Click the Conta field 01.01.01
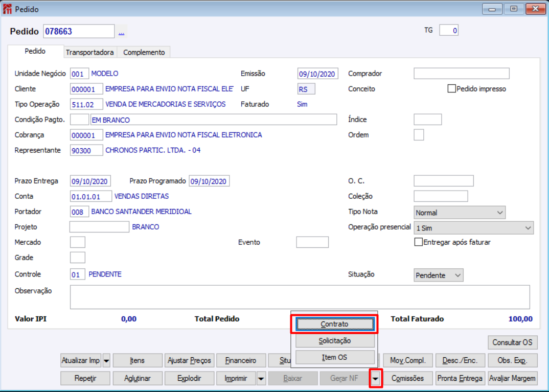The image size is (549, 392). [x=91, y=196]
